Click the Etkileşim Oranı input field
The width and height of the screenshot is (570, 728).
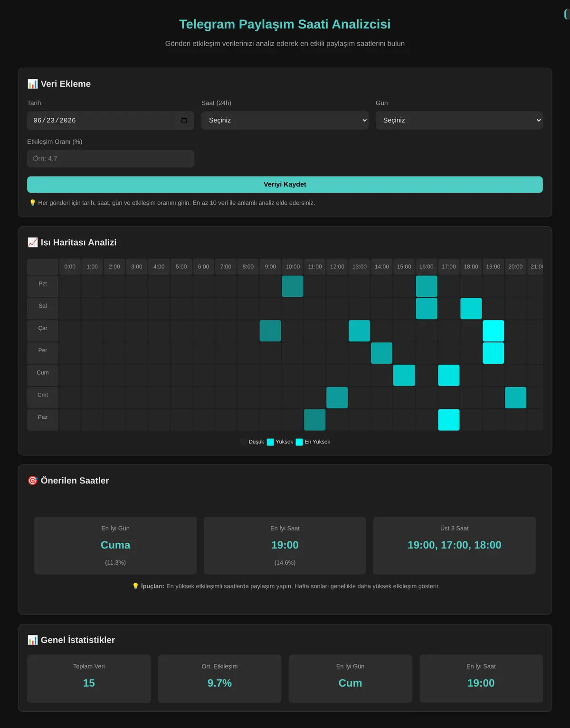(111, 159)
